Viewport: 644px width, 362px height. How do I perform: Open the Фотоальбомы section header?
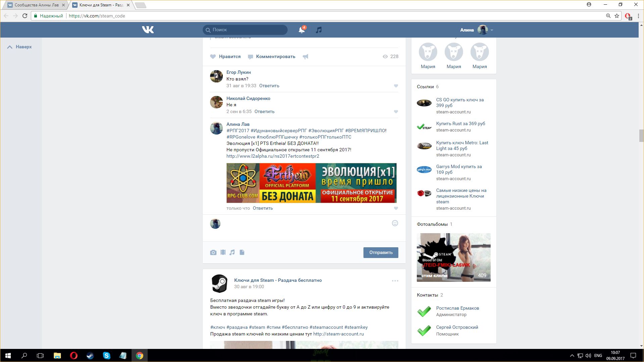click(x=435, y=224)
